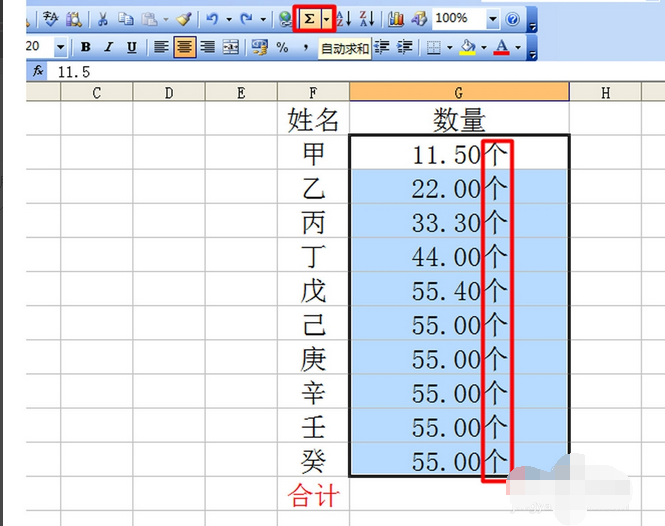This screenshot has width=665, height=526.
Task: Select column C header
Action: click(x=97, y=92)
